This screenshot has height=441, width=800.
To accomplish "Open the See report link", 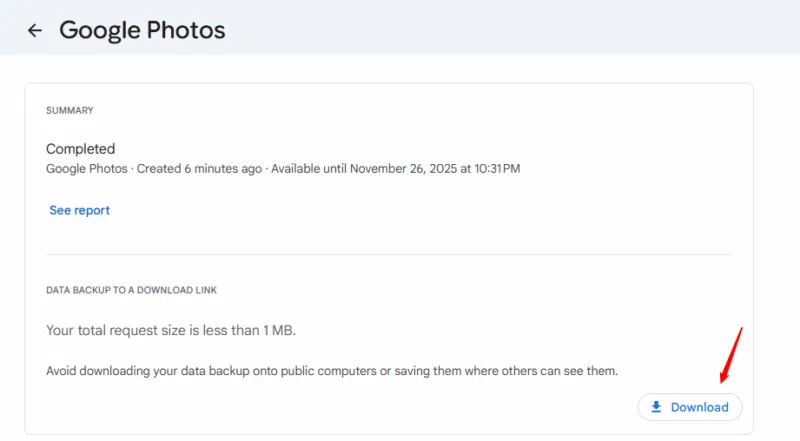I will click(x=79, y=210).
